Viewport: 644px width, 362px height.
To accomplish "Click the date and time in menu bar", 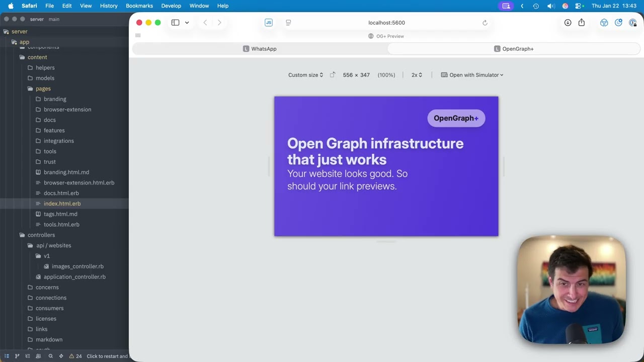I will (x=614, y=6).
